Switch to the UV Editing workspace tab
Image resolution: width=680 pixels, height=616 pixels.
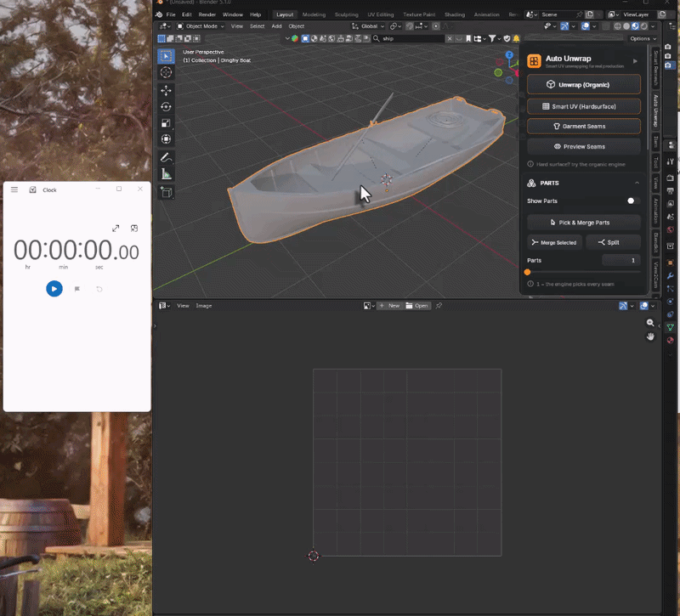coord(381,14)
